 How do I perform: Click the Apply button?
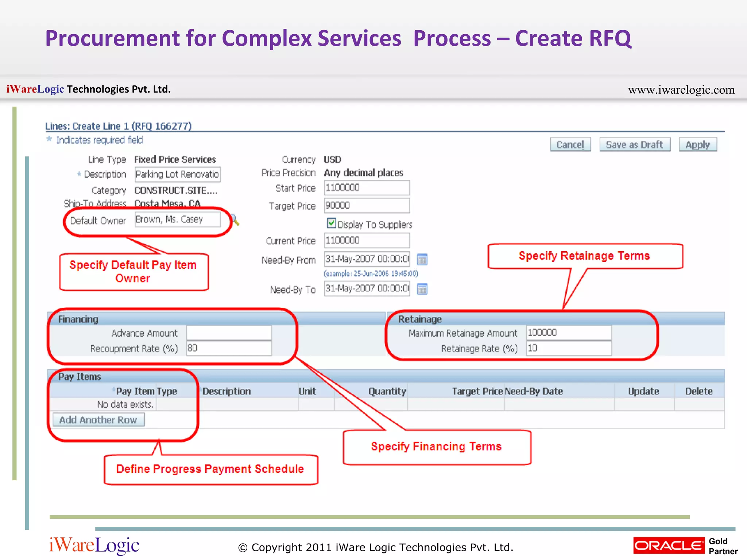(x=698, y=144)
